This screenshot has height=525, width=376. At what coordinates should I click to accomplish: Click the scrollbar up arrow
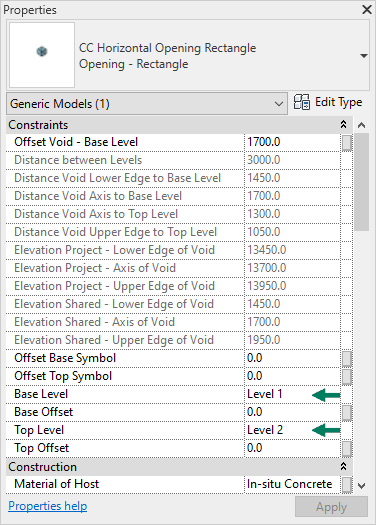click(x=361, y=126)
